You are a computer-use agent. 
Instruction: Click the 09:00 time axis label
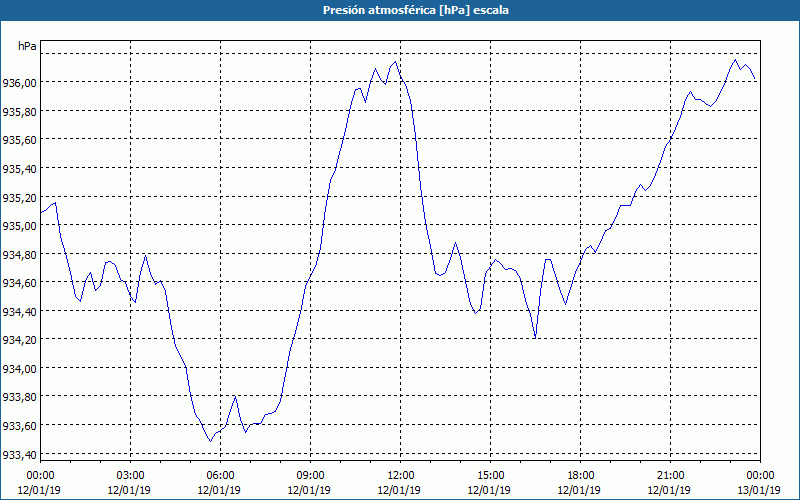(x=311, y=475)
